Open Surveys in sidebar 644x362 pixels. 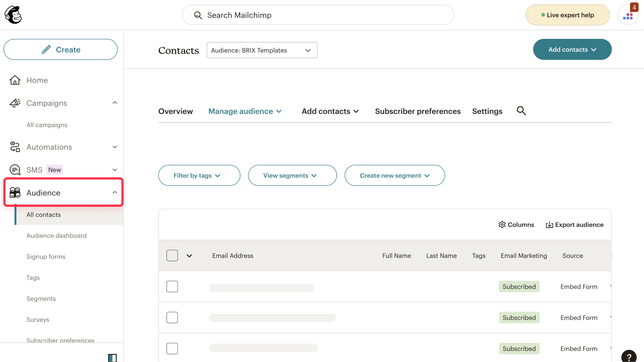[38, 320]
